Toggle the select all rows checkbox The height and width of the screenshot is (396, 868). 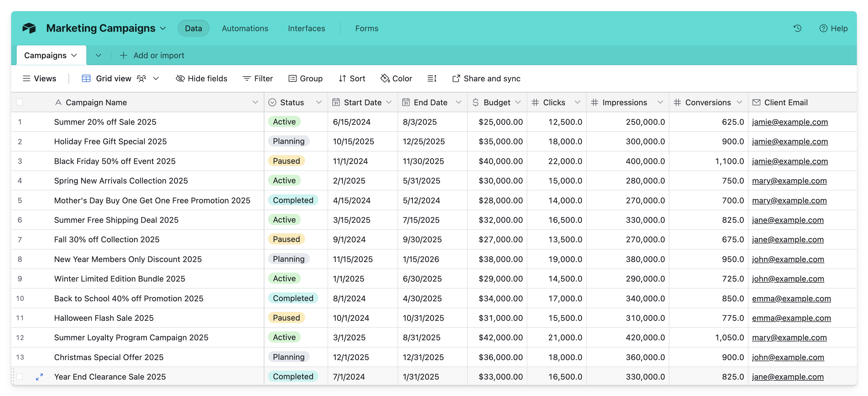[19, 102]
